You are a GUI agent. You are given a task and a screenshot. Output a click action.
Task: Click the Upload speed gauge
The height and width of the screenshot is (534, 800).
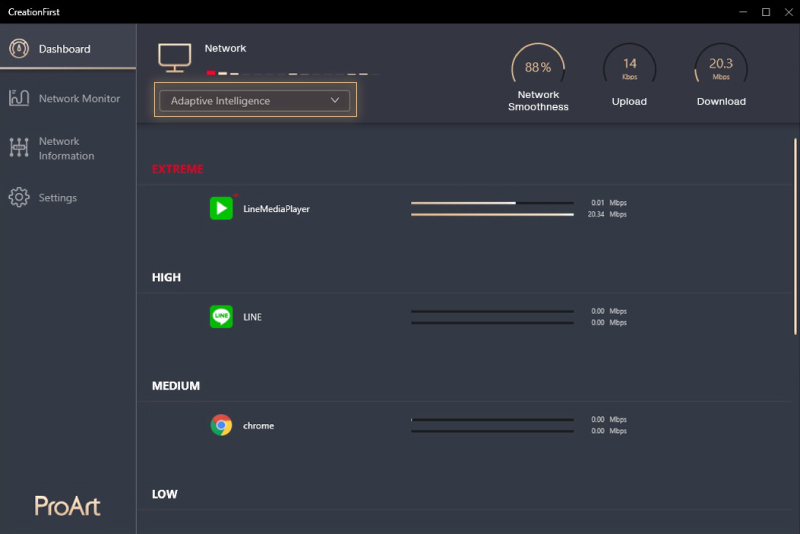[629, 68]
